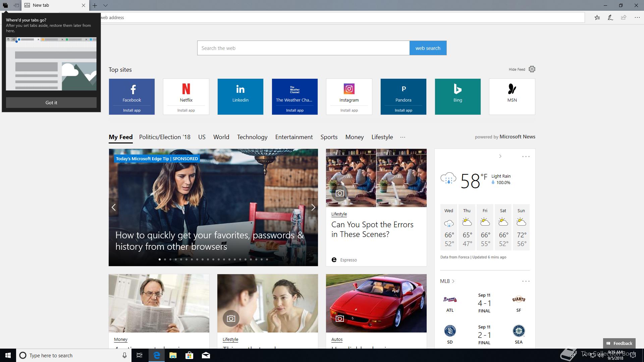Open the Bing top site tile
Image resolution: width=644 pixels, height=362 pixels.
pyautogui.click(x=458, y=97)
